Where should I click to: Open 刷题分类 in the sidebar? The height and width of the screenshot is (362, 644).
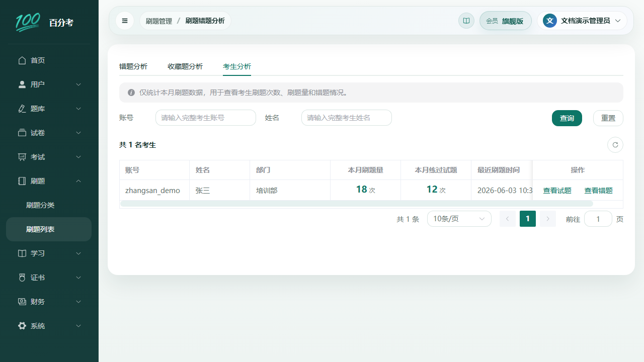(49, 205)
